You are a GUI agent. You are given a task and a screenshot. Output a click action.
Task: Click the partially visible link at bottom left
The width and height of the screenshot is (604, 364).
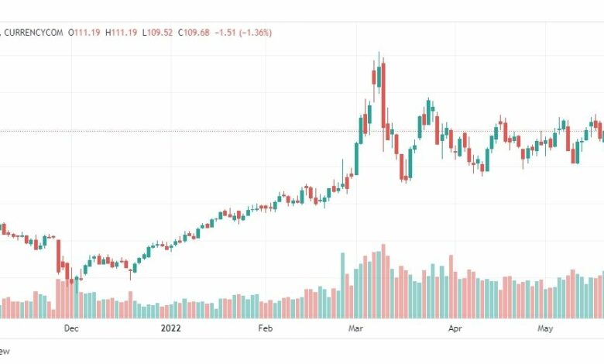[5, 352]
